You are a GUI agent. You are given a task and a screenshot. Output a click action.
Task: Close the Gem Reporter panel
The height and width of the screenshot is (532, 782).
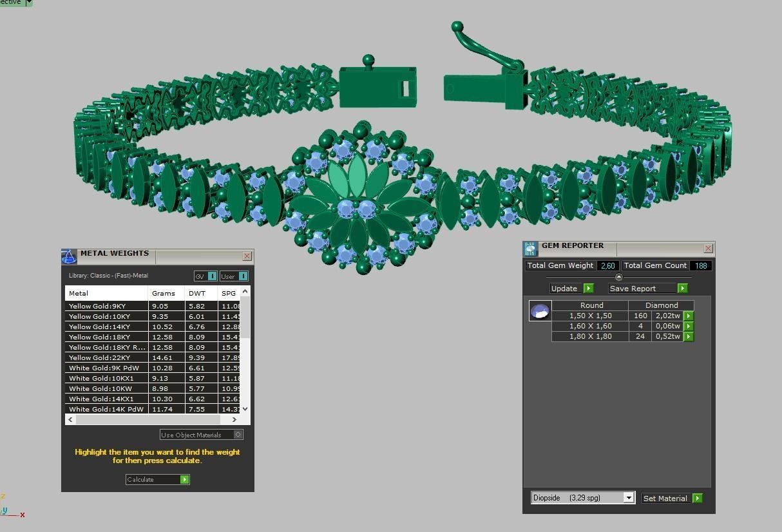(x=709, y=248)
